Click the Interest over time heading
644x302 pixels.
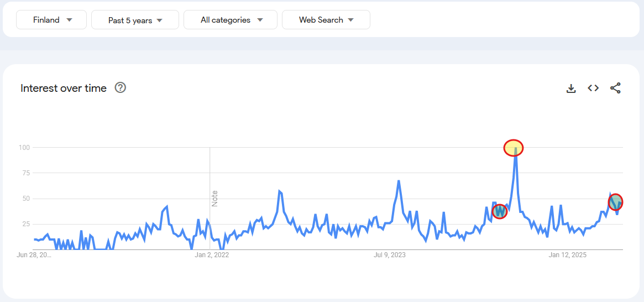point(64,88)
